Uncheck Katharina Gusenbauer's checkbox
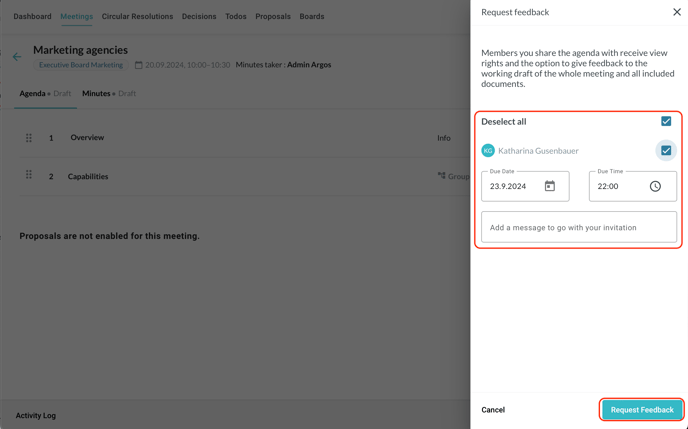688x429 pixels. tap(666, 151)
